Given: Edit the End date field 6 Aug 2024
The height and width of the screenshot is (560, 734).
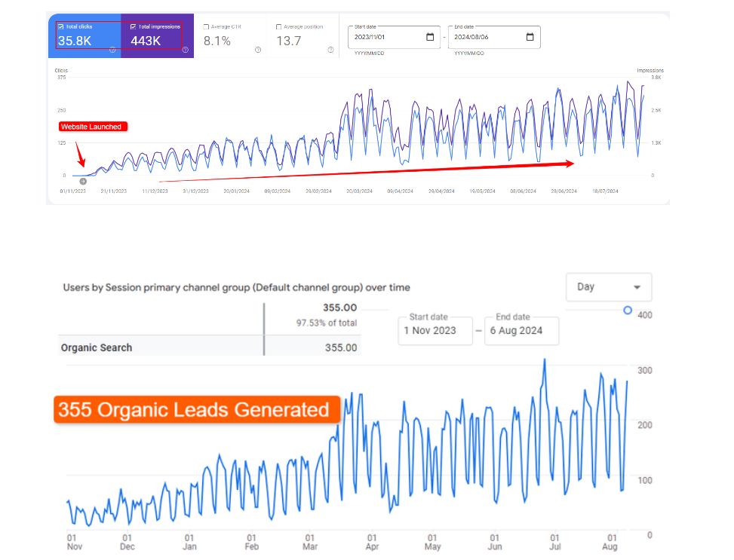Looking at the screenshot, I should 521,330.
